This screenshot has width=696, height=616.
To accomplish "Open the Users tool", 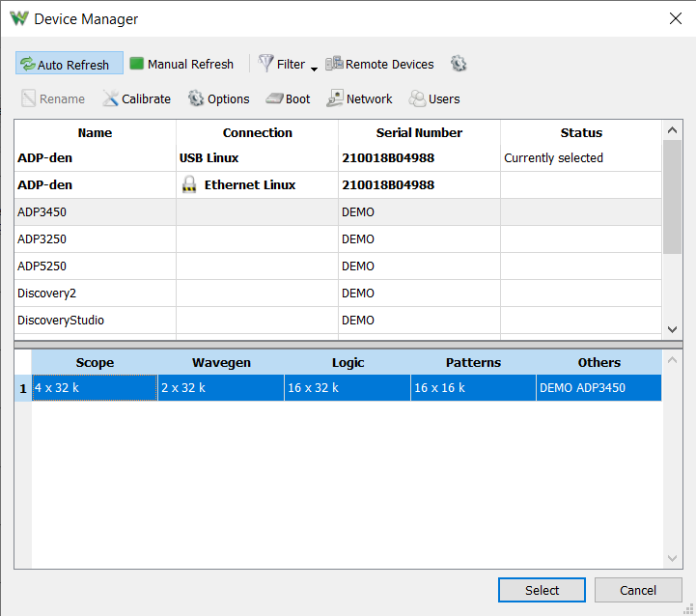I will coord(434,98).
